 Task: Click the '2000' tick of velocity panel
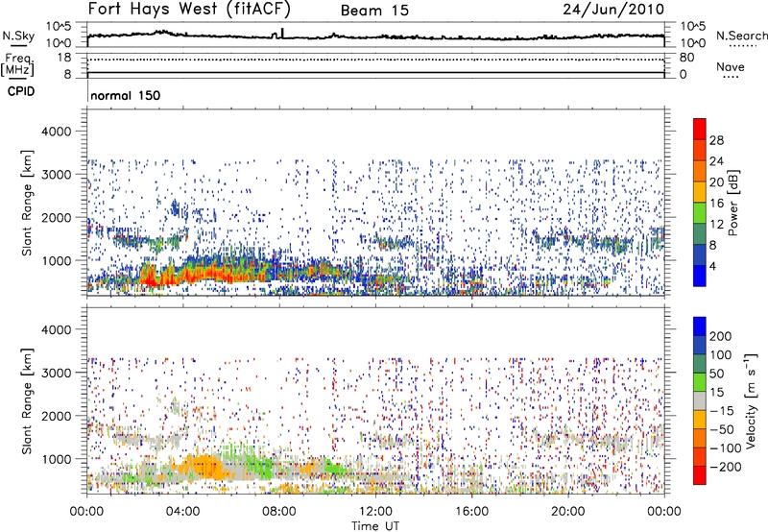(x=56, y=416)
